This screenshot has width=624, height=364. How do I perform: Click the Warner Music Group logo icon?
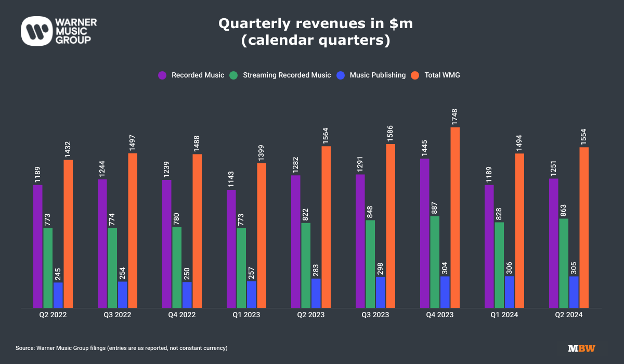coord(35,30)
